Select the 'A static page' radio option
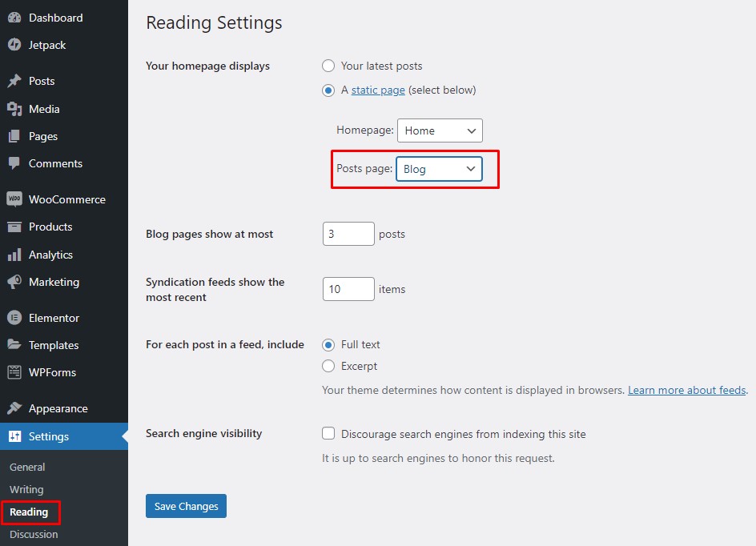 [x=328, y=90]
